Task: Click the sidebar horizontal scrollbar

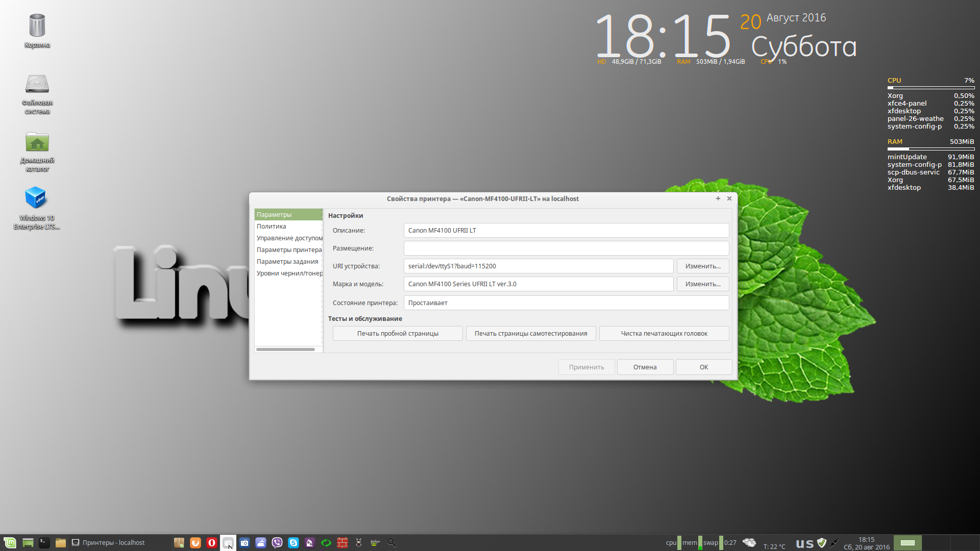Action: click(285, 349)
